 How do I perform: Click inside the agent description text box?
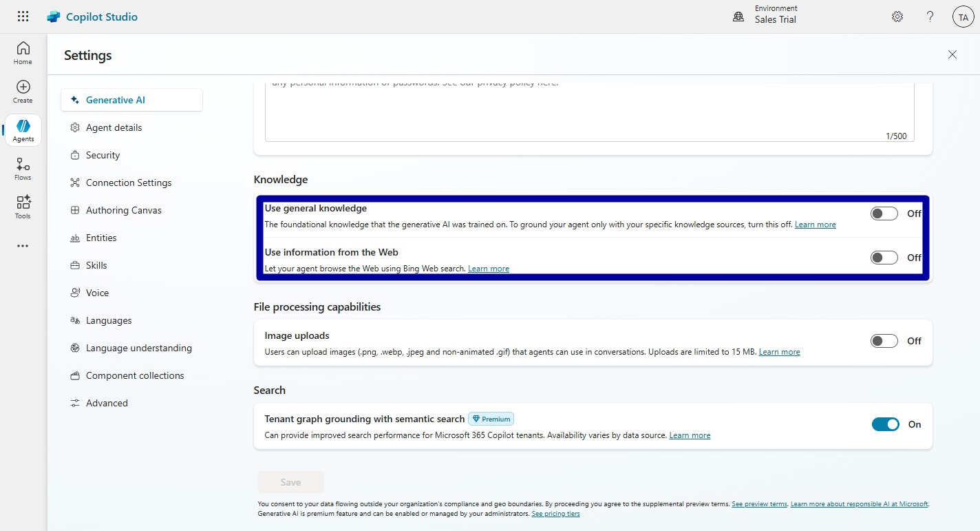click(x=588, y=110)
